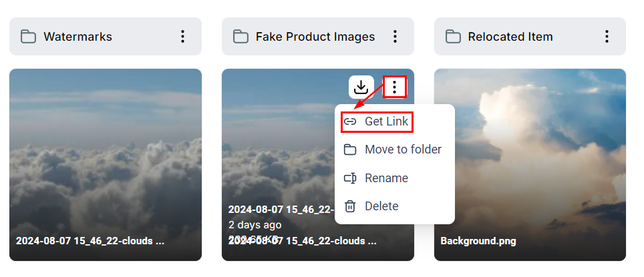Open Fake Product Images three-dot options menu

point(395,37)
